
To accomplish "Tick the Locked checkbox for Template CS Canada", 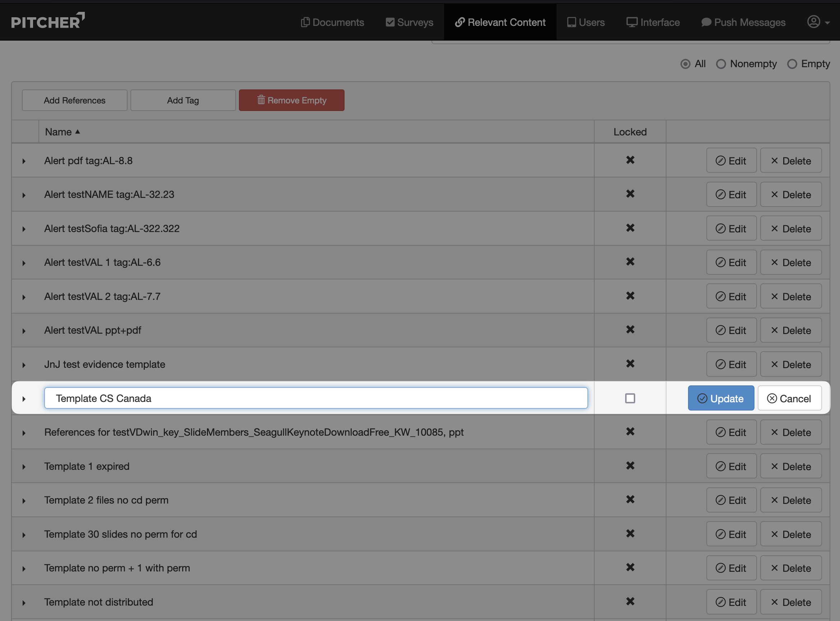I will (x=630, y=398).
